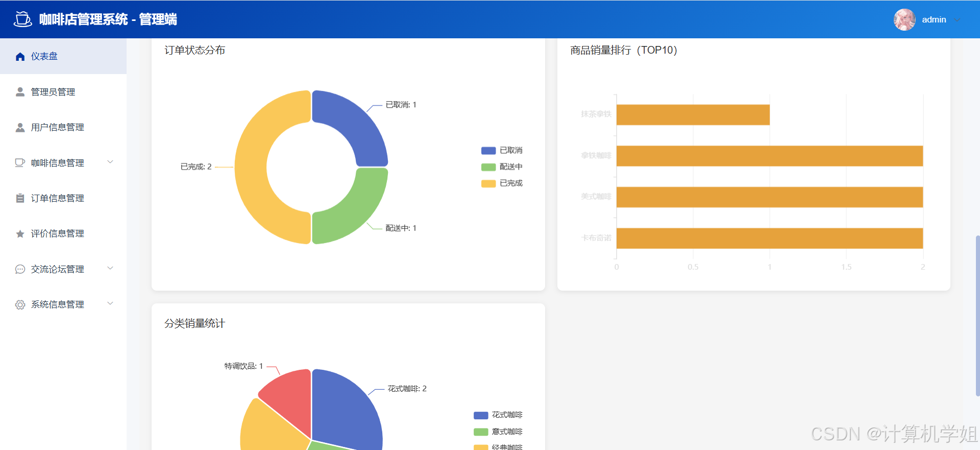The image size is (980, 450).
Task: Click the 花式咖啡: 2 pie label
Action: point(407,389)
